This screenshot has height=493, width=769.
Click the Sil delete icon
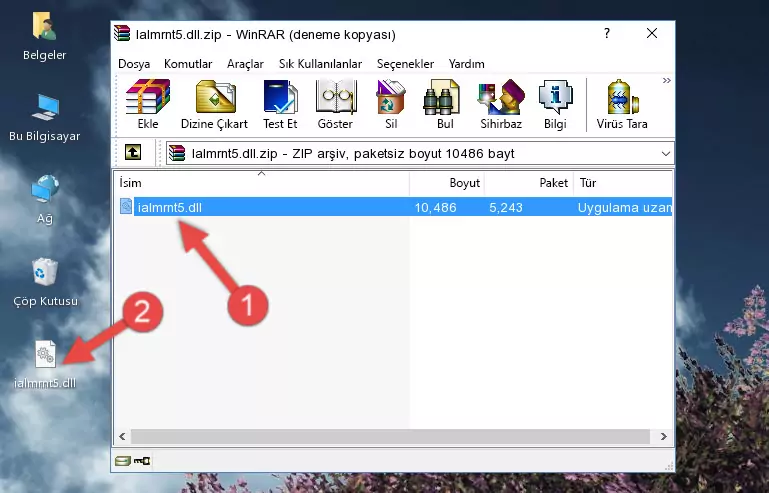coord(391,104)
